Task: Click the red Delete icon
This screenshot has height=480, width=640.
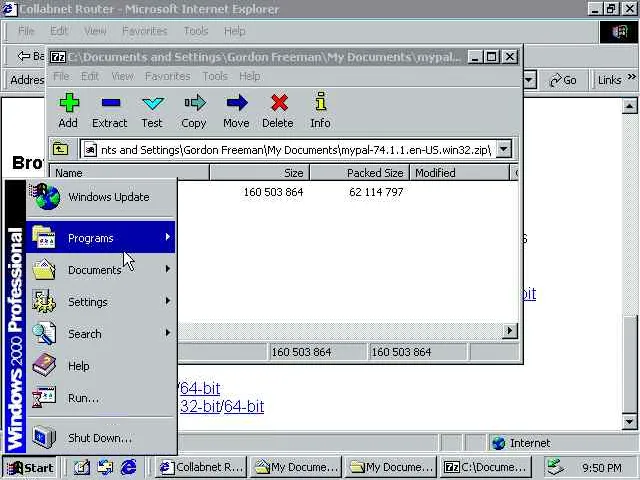Action: 278,110
